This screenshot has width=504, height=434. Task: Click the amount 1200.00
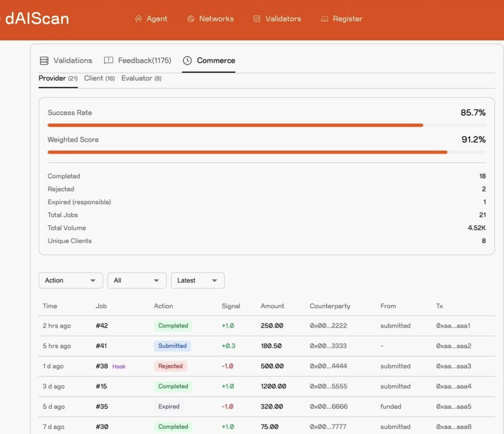coord(273,386)
